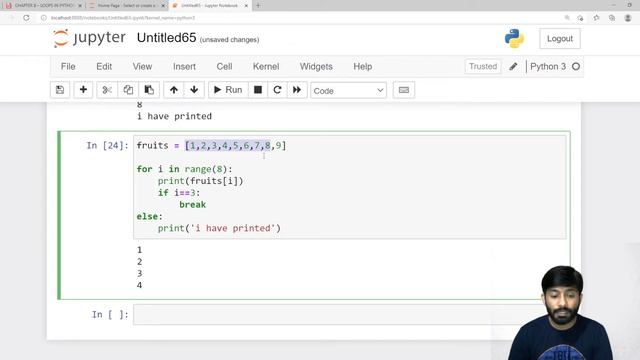Click the 'i have printed' output text
This screenshot has width=640, height=360.
(175, 116)
